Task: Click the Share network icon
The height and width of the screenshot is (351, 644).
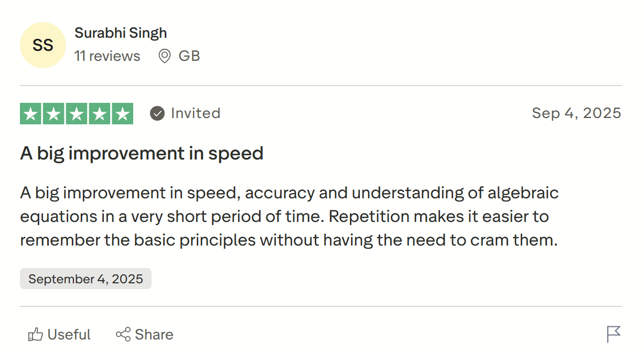Action: click(x=123, y=335)
